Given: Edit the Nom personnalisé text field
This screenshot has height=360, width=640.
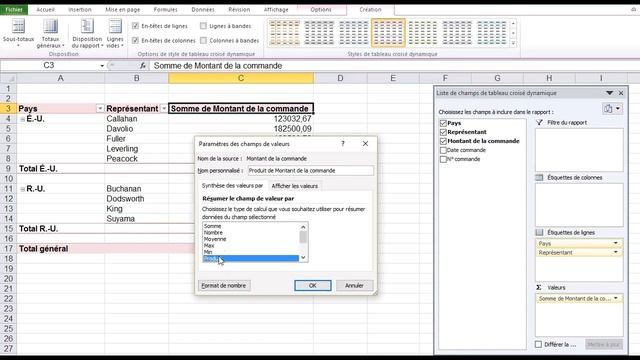Looking at the screenshot, I should tap(310, 171).
